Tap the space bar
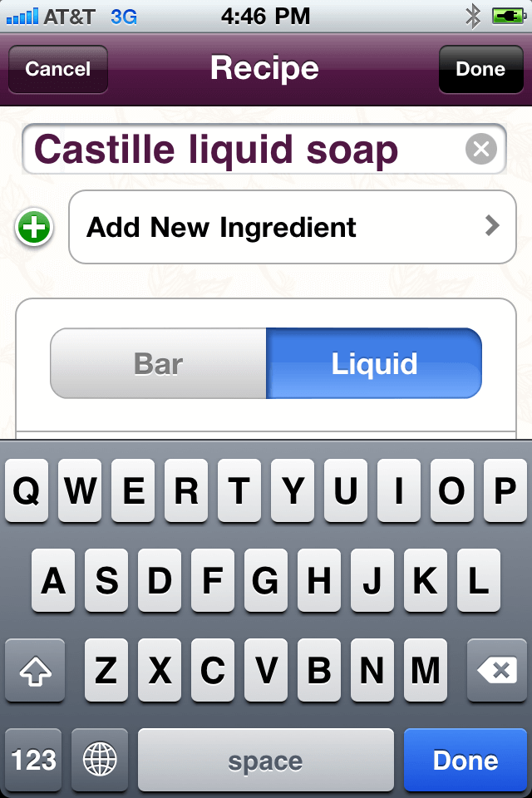 [x=265, y=759]
